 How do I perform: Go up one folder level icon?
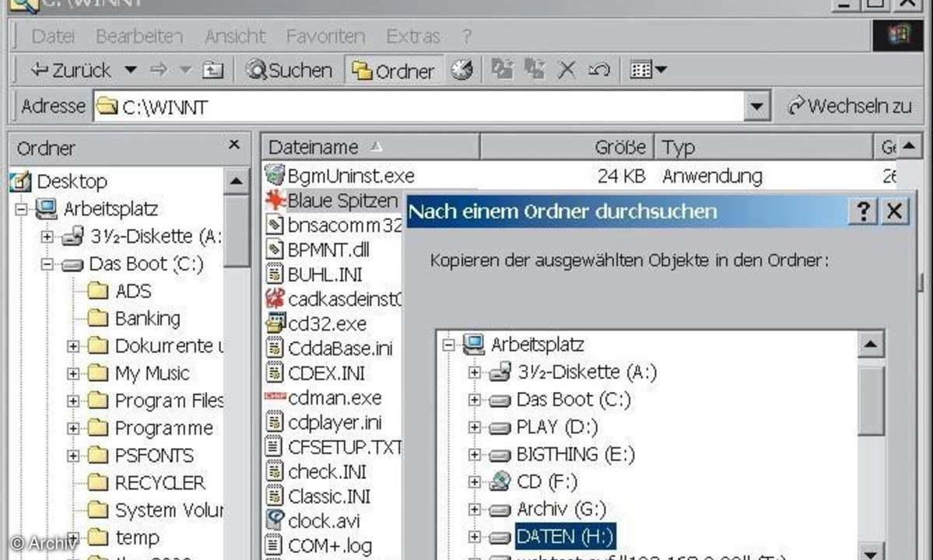212,71
